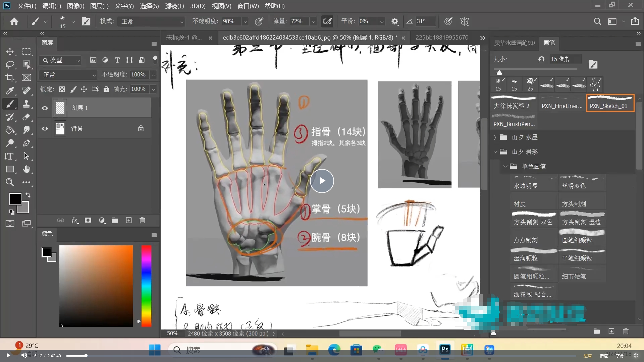Open the 窗口(W) menu
Image resolution: width=644 pixels, height=362 pixels.
(x=248, y=6)
